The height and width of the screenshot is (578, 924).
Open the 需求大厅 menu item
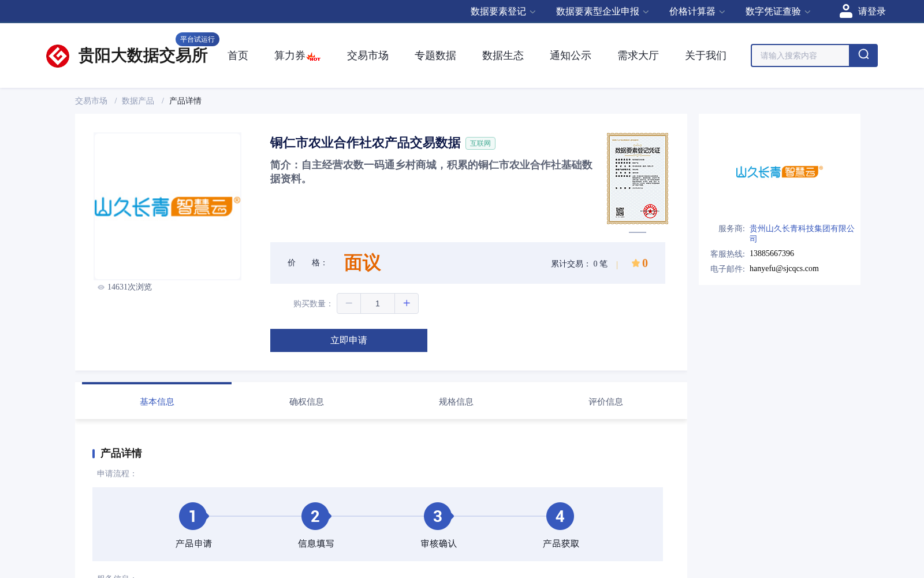point(638,55)
